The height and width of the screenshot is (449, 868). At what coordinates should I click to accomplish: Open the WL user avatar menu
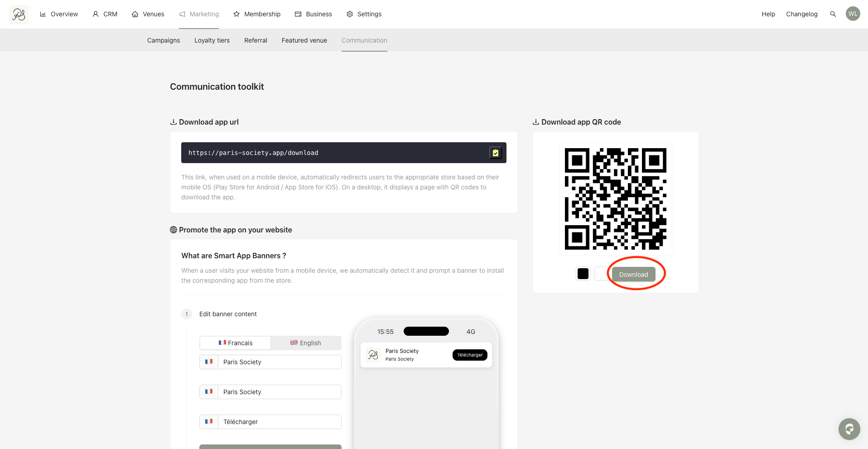click(x=853, y=14)
